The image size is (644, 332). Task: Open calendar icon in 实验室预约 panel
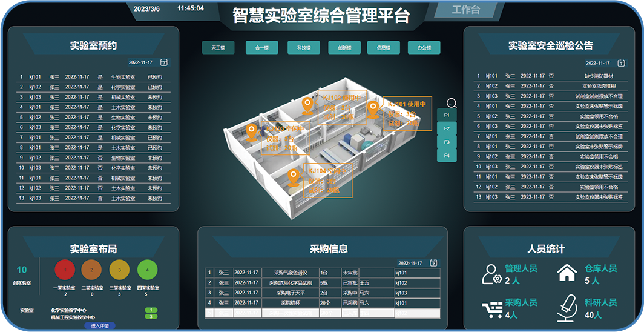tap(163, 62)
